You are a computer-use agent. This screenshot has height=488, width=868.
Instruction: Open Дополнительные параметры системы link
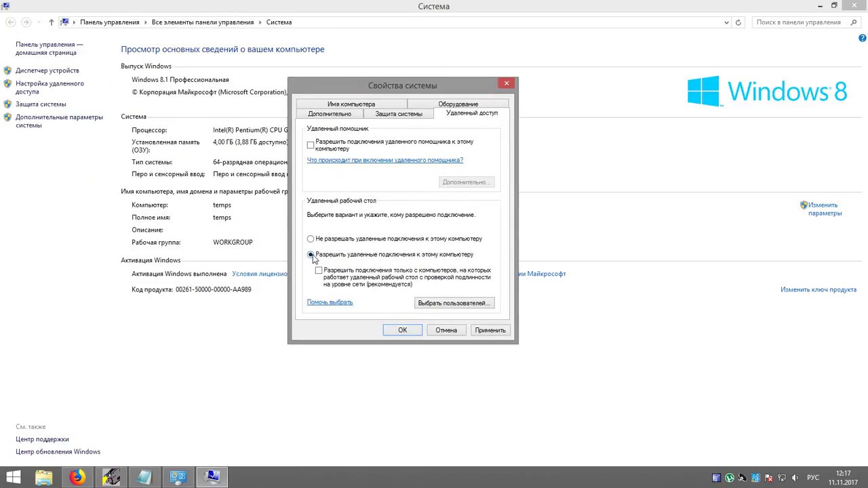59,121
